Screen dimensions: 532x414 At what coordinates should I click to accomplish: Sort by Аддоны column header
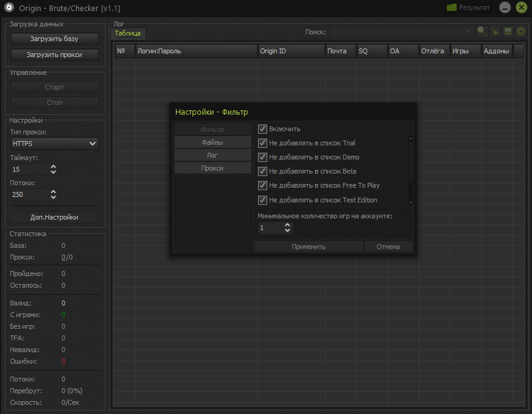tap(497, 51)
